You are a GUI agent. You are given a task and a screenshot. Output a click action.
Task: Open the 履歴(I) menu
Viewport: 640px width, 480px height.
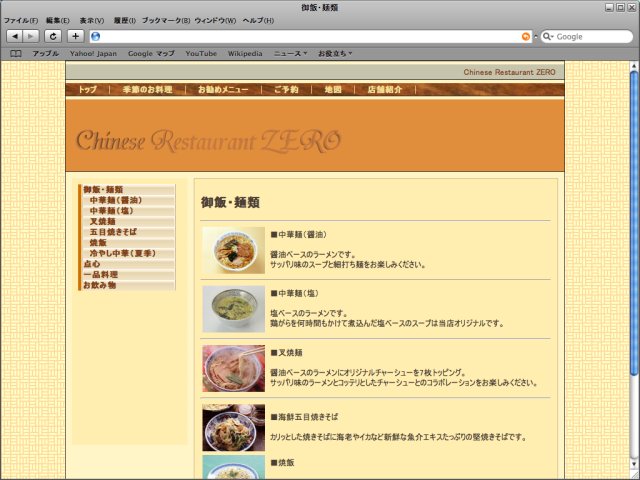coord(124,20)
